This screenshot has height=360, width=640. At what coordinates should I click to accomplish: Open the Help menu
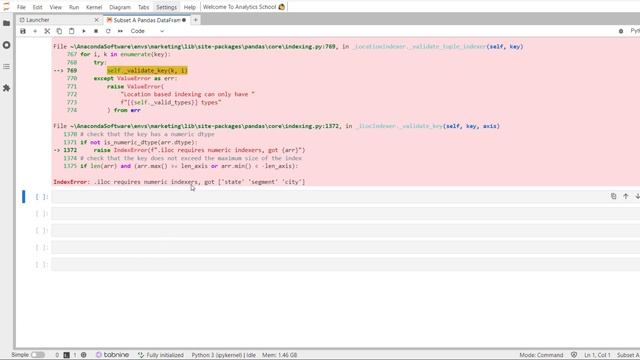[x=189, y=7]
